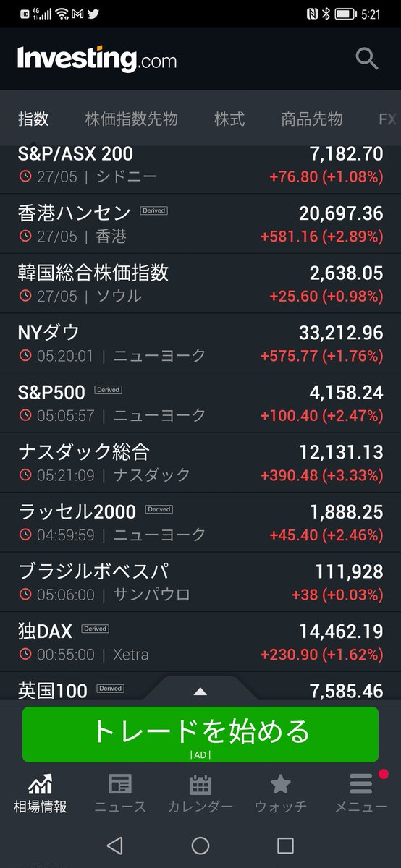Select the 商品先物 tab
401x868 pixels.
(x=312, y=119)
